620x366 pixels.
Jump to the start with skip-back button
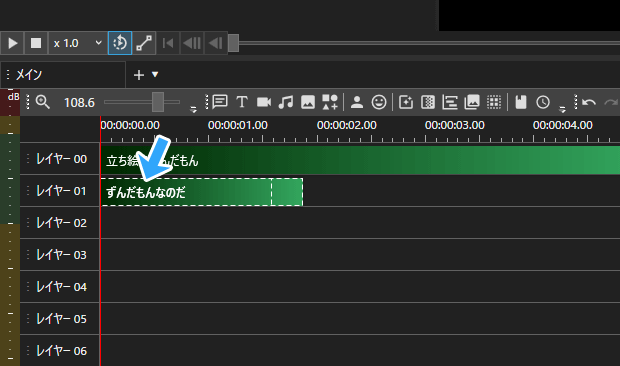tap(168, 43)
